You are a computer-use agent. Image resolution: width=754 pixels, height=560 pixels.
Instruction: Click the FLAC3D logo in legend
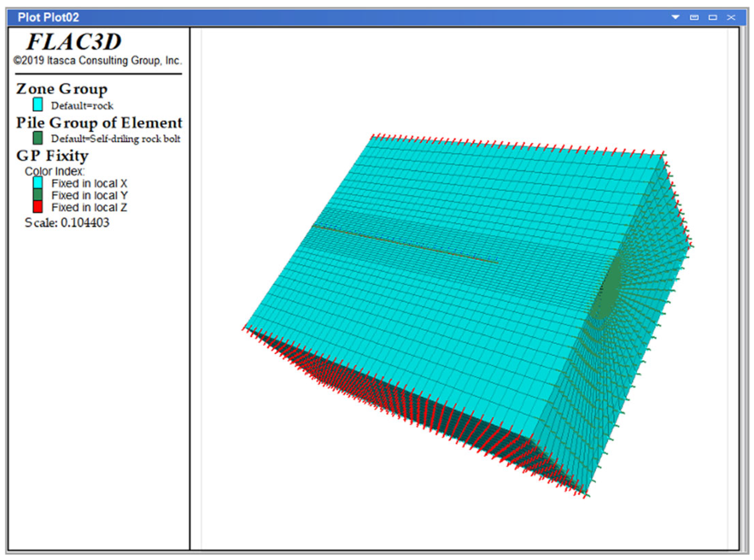click(x=74, y=41)
